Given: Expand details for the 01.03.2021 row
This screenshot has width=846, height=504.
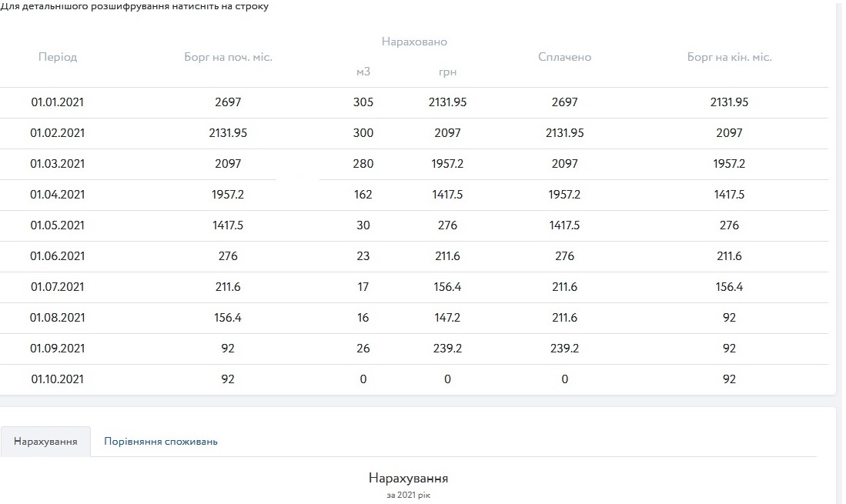Looking at the screenshot, I should pyautogui.click(x=58, y=164).
